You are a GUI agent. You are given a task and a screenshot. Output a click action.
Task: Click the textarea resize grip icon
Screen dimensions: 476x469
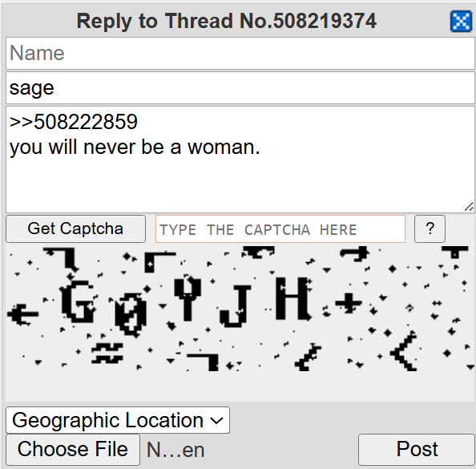(x=469, y=207)
